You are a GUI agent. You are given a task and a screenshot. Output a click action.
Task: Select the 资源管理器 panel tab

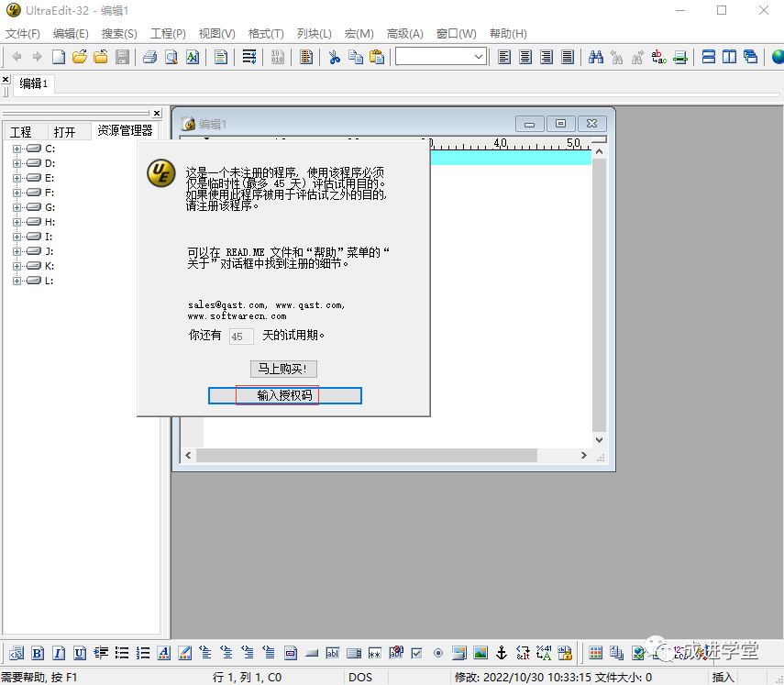click(125, 130)
